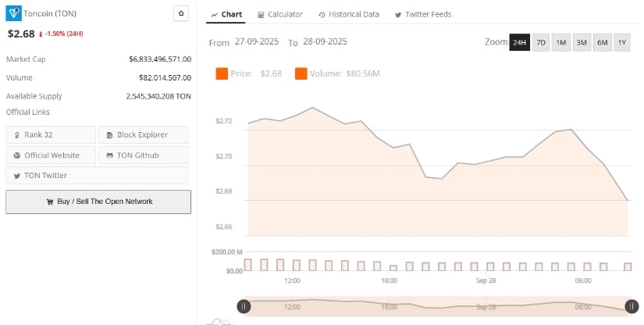Click the From date field
The image size is (644, 325).
[x=258, y=42]
